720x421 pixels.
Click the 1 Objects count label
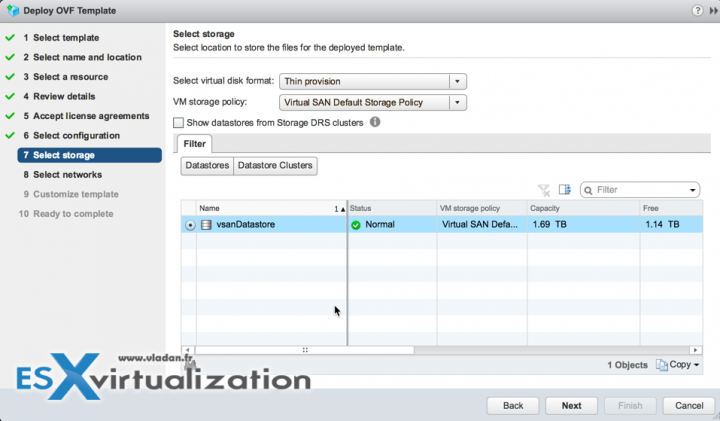pos(627,365)
